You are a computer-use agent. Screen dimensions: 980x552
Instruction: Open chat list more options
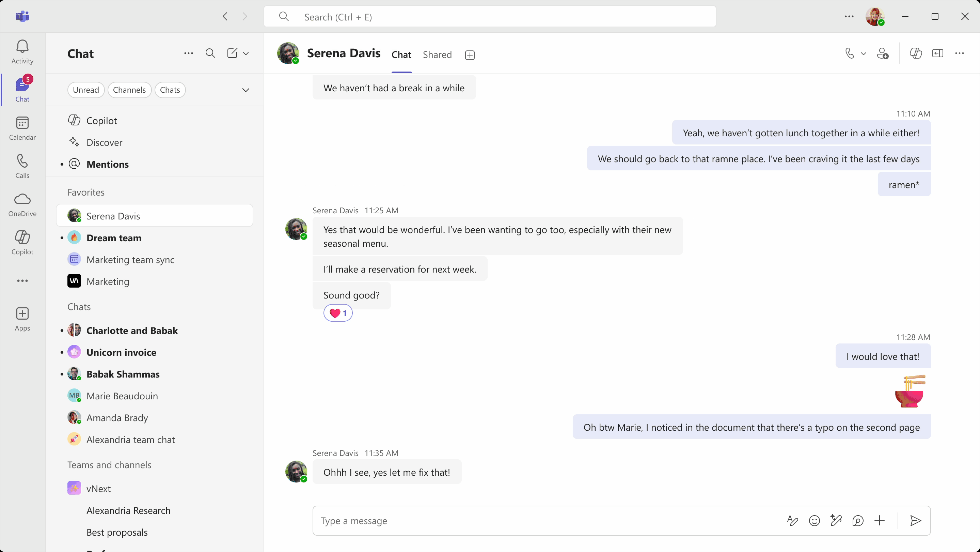[x=189, y=53]
